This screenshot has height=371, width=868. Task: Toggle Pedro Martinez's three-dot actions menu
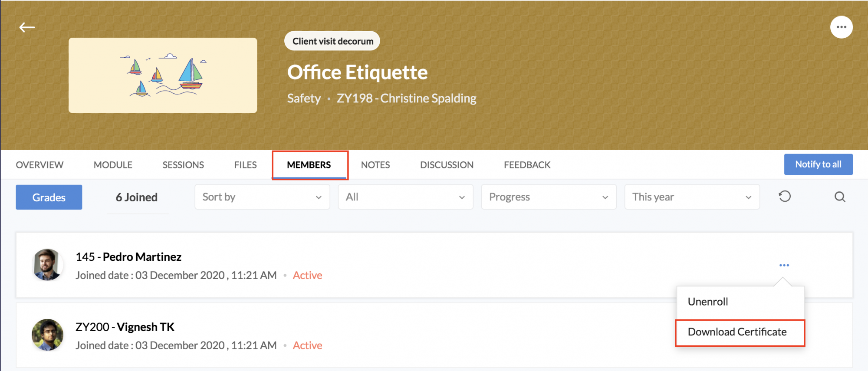pos(784,265)
